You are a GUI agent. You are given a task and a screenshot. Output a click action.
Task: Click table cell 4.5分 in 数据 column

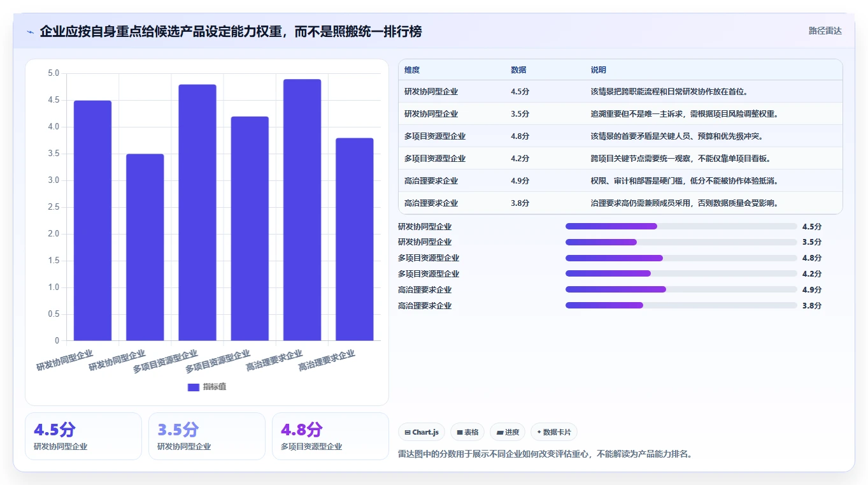(x=520, y=92)
